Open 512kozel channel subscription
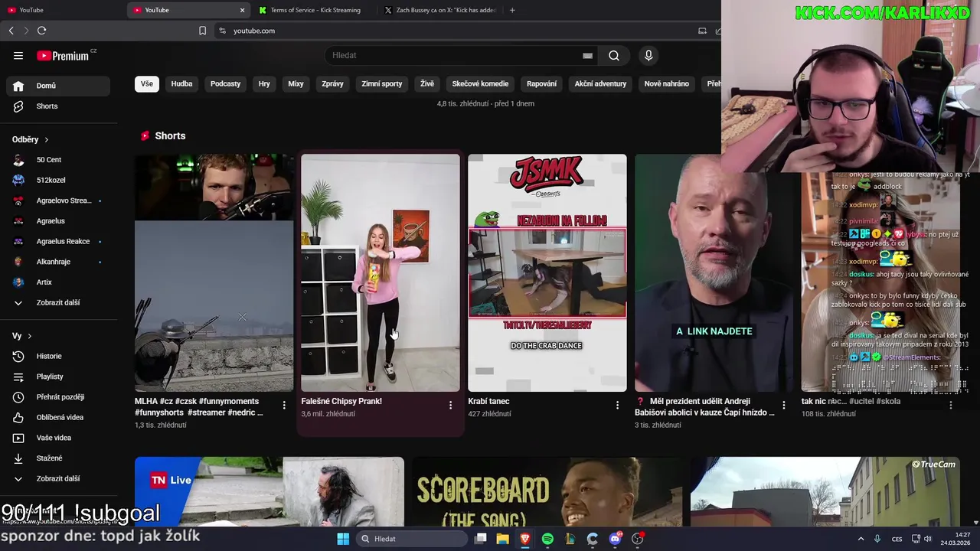 58,180
